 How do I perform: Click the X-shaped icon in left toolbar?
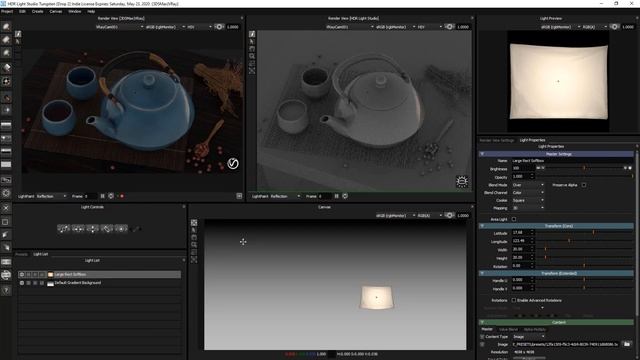pos(6,208)
